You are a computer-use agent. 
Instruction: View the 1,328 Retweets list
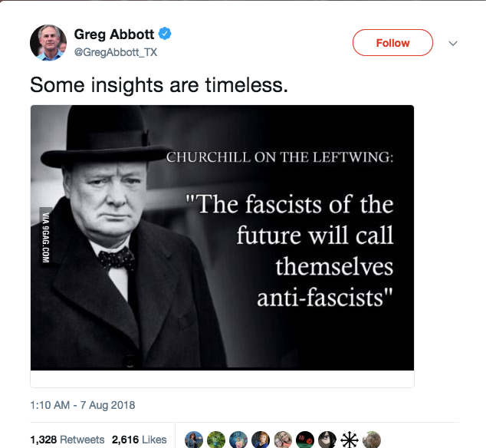pyautogui.click(x=67, y=440)
